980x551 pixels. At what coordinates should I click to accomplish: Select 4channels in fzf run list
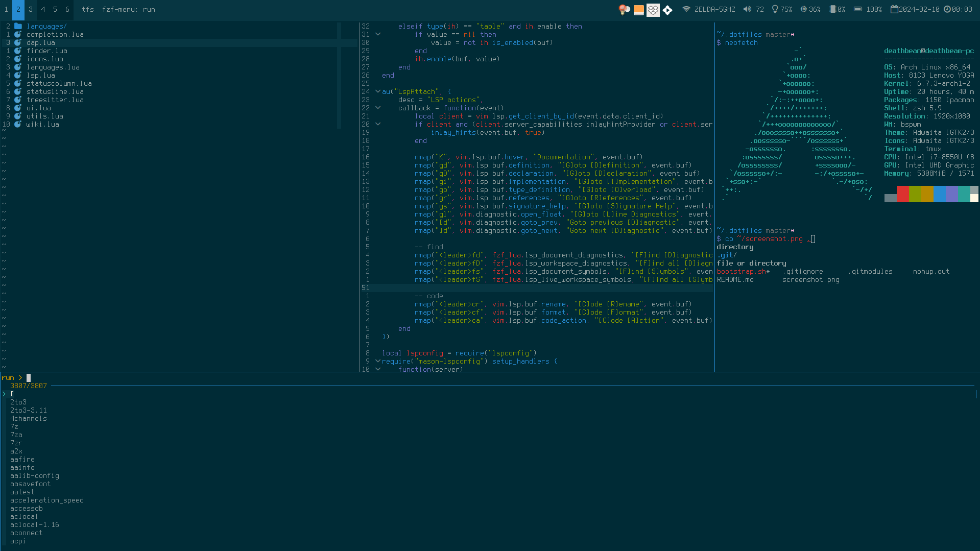pyautogui.click(x=29, y=418)
